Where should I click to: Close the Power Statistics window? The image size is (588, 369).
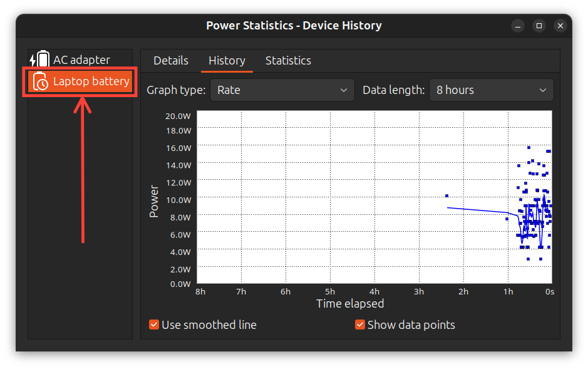click(560, 26)
